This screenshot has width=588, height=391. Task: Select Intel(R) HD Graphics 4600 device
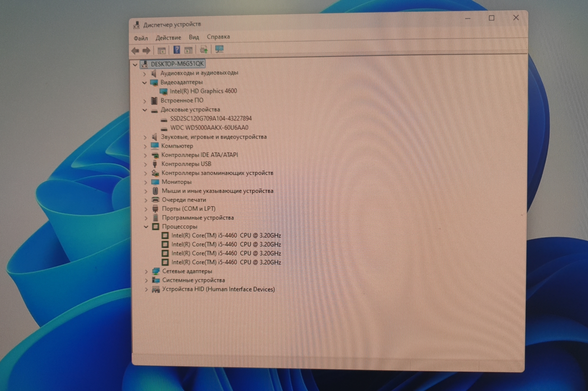203,91
